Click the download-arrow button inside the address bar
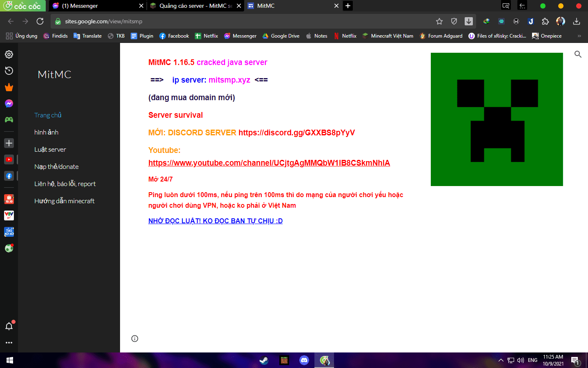Screen dimensions: 588x368 469,21
